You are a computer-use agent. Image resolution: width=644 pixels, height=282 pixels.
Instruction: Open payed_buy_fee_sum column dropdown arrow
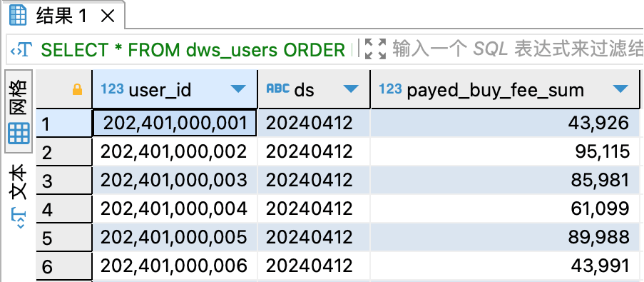(x=620, y=89)
